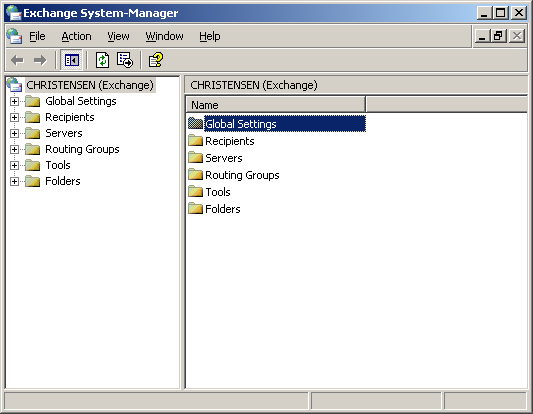
Task: Click the MMC console icon beside File menu
Action: click(x=15, y=36)
